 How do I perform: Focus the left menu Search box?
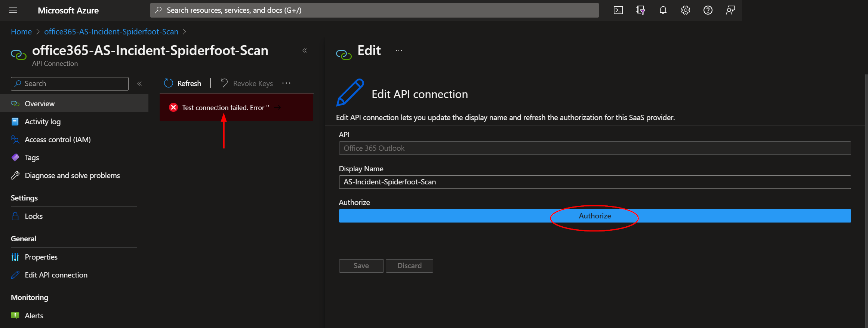70,84
